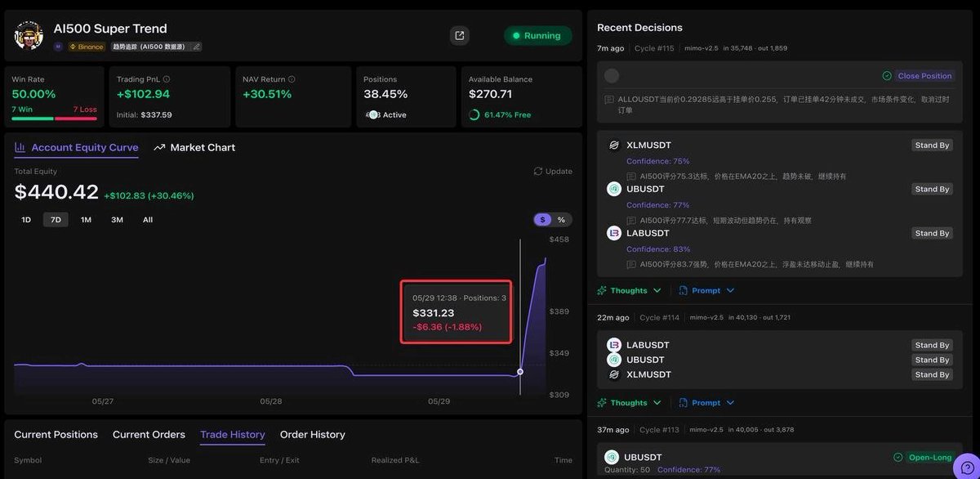Select the 1D time range
This screenshot has width=980, height=479.
(26, 220)
